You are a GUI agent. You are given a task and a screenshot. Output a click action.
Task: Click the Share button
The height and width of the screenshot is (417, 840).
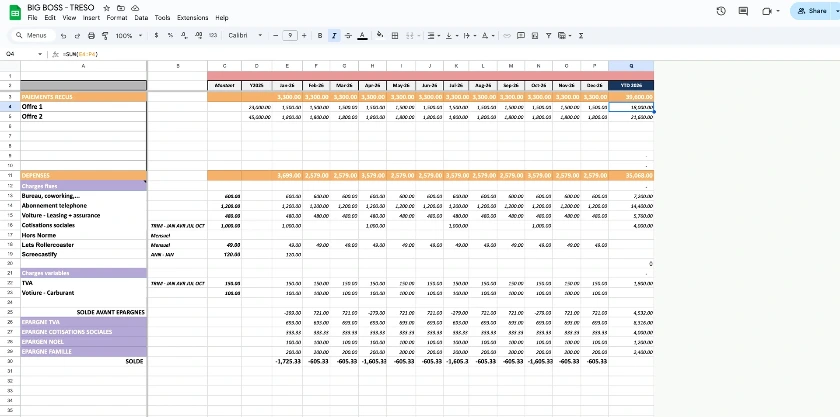[809, 11]
